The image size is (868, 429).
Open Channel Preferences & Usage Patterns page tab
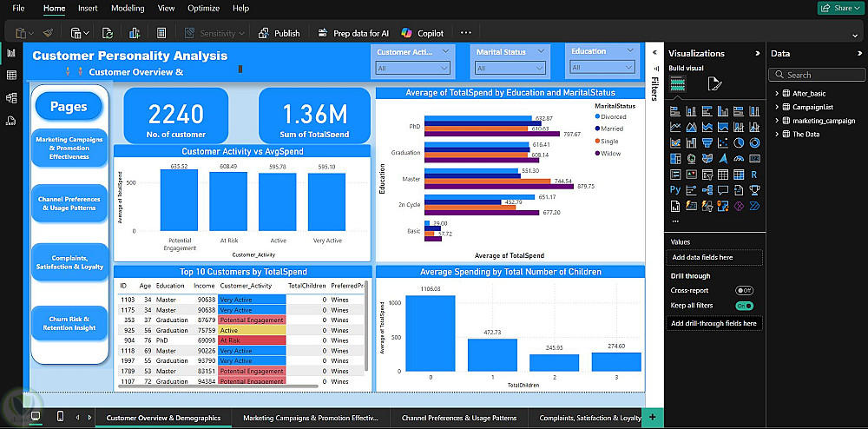(x=459, y=418)
